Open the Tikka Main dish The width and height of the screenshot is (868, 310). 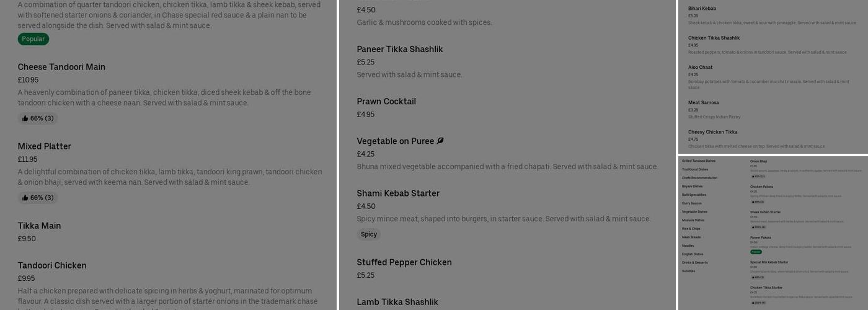click(x=39, y=226)
